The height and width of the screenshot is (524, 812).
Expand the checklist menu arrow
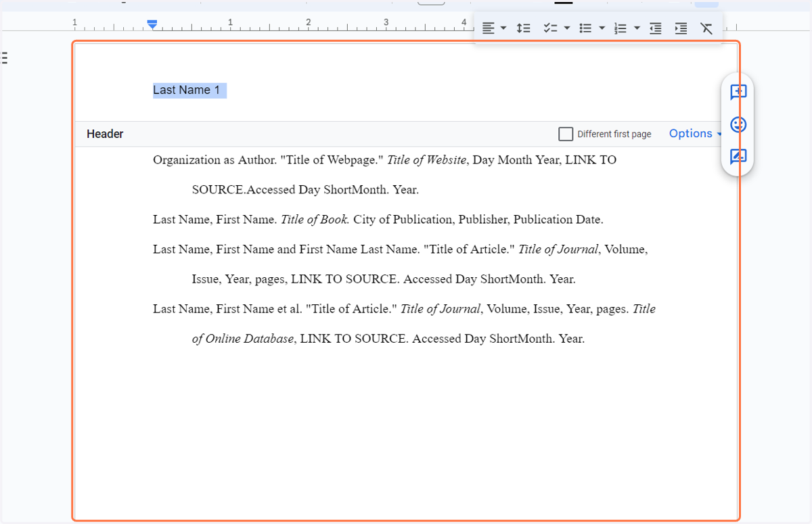click(567, 28)
